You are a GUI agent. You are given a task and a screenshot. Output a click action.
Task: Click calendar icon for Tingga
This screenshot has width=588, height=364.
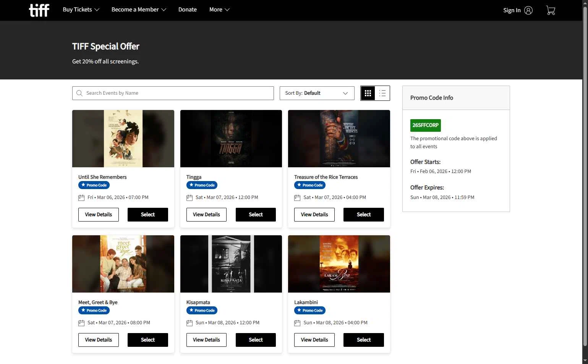point(190,197)
